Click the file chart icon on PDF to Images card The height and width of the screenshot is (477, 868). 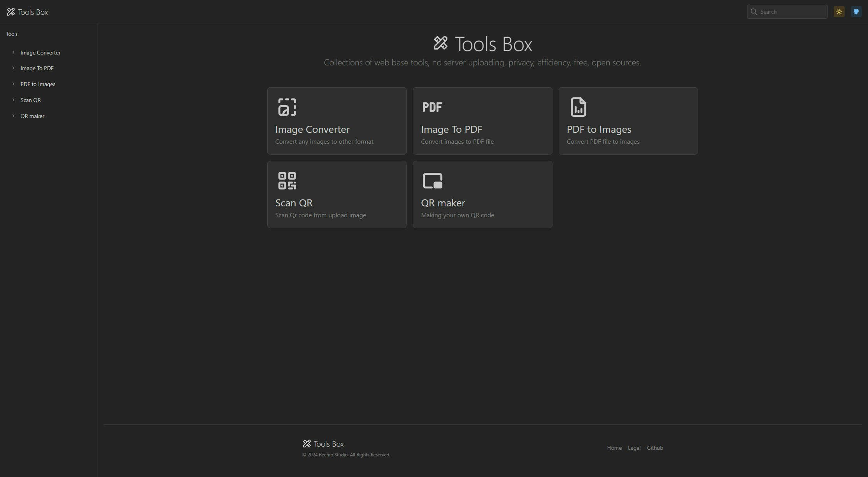pyautogui.click(x=578, y=107)
